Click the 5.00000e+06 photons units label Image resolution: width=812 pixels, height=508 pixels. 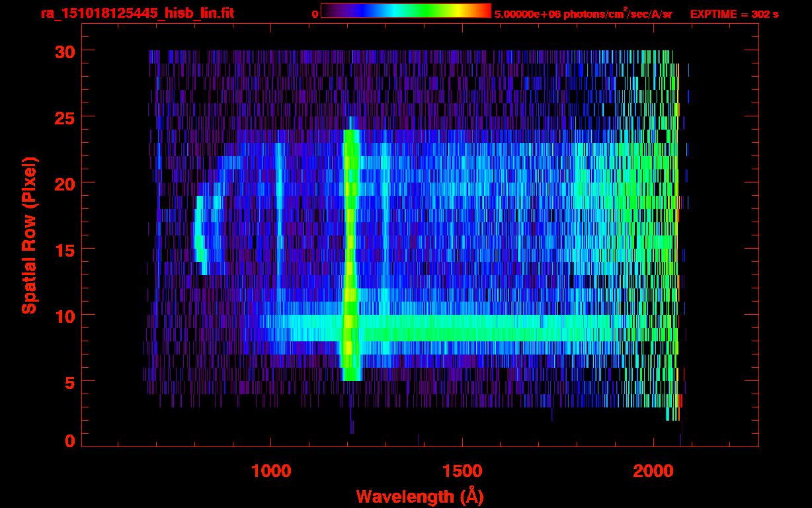pos(583,13)
